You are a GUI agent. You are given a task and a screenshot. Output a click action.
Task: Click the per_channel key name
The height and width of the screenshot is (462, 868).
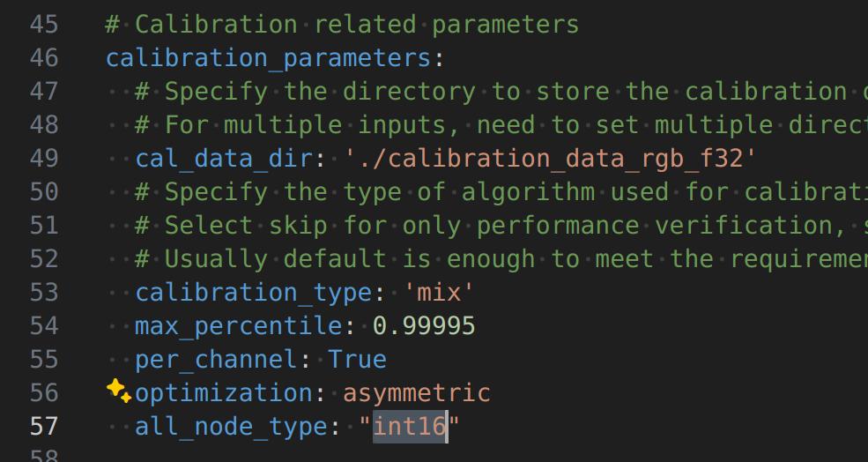(x=216, y=360)
